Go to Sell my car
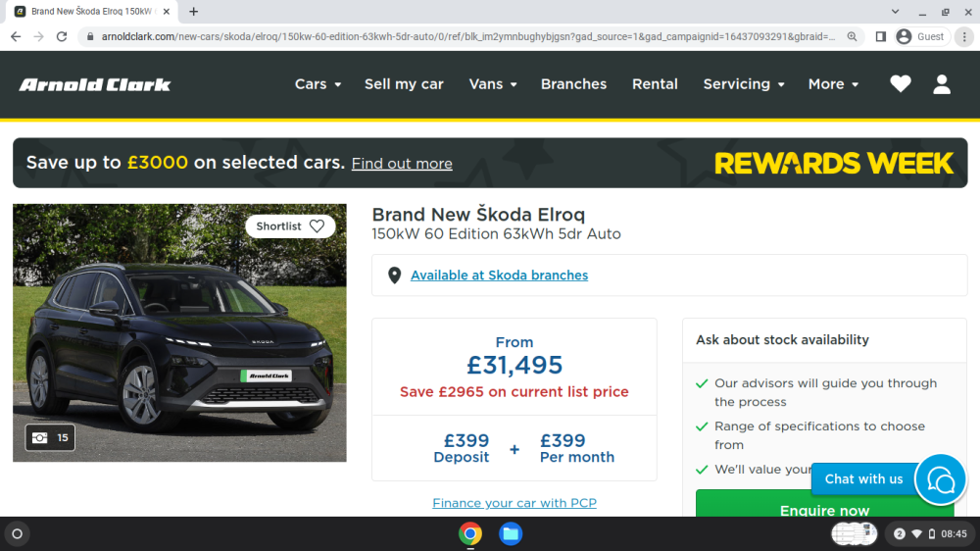This screenshot has height=551, width=980. 404,83
